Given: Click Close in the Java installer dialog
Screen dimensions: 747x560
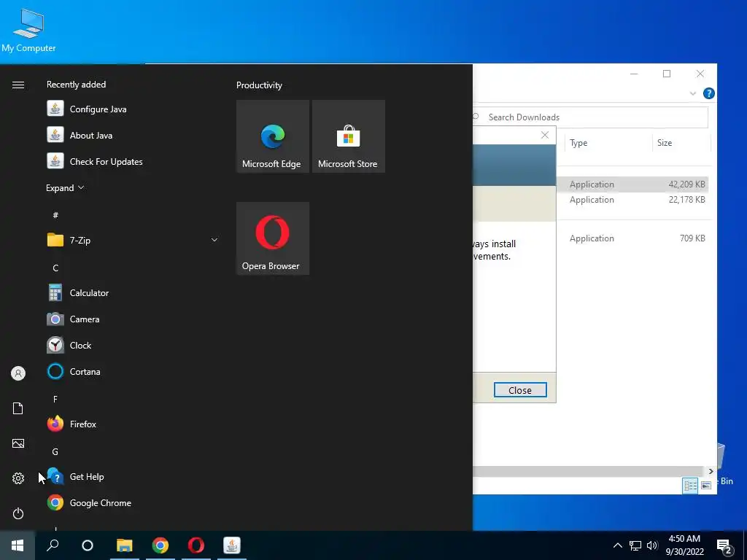Looking at the screenshot, I should [x=519, y=390].
